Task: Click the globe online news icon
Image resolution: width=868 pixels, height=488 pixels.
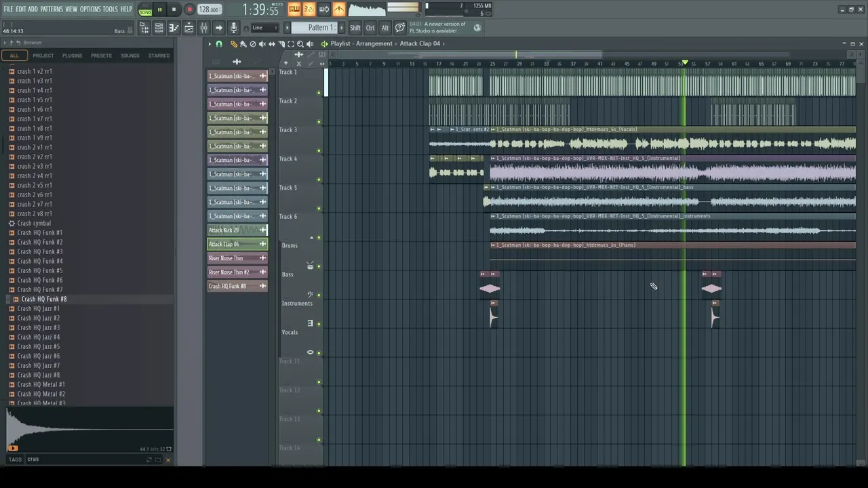Action: [x=477, y=28]
